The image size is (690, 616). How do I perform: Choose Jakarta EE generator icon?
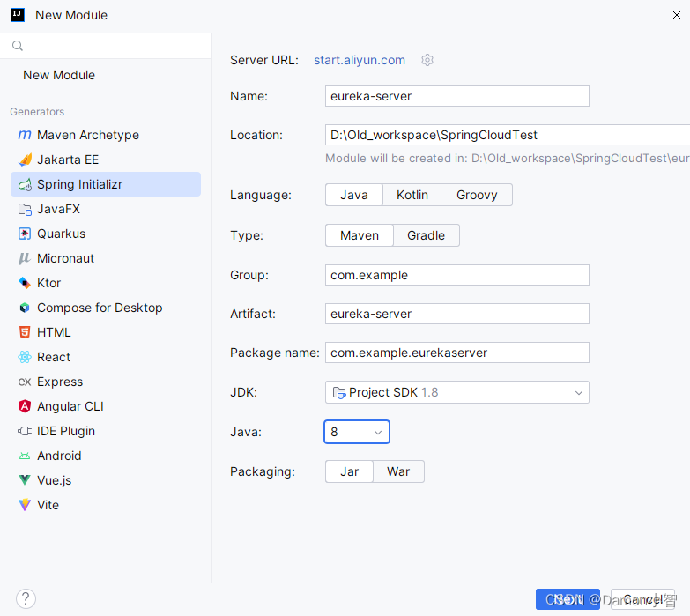(x=25, y=160)
